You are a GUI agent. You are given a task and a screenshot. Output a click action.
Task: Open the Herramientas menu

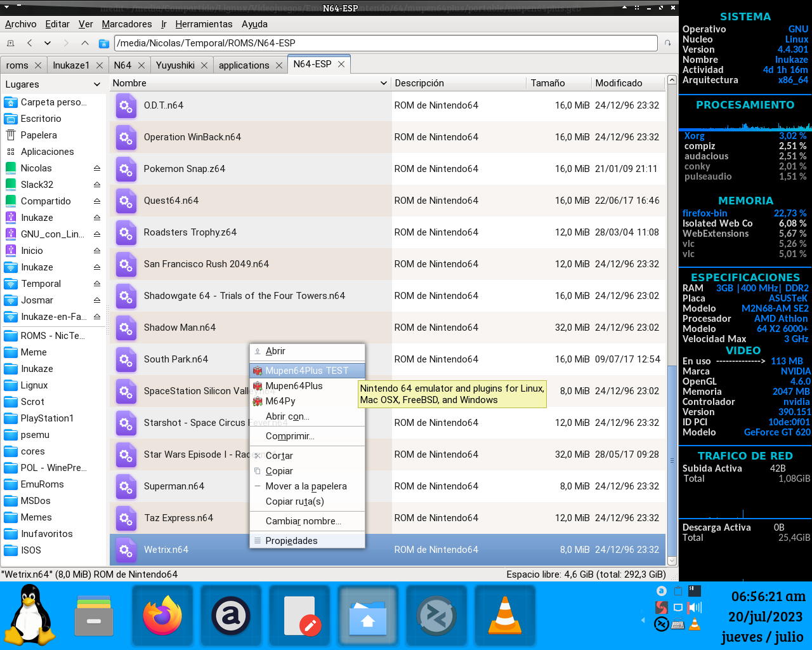204,24
